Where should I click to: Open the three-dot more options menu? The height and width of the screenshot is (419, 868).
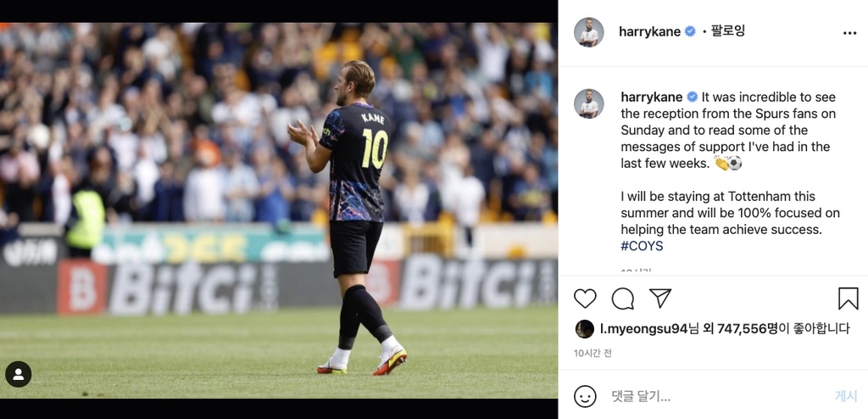coord(849,33)
